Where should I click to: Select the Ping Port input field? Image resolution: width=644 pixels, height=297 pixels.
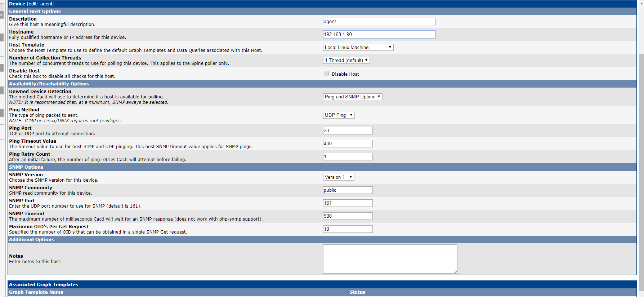[x=348, y=131]
